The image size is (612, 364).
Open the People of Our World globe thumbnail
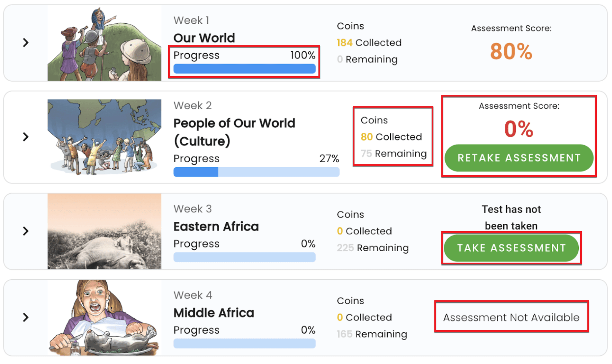(x=104, y=137)
